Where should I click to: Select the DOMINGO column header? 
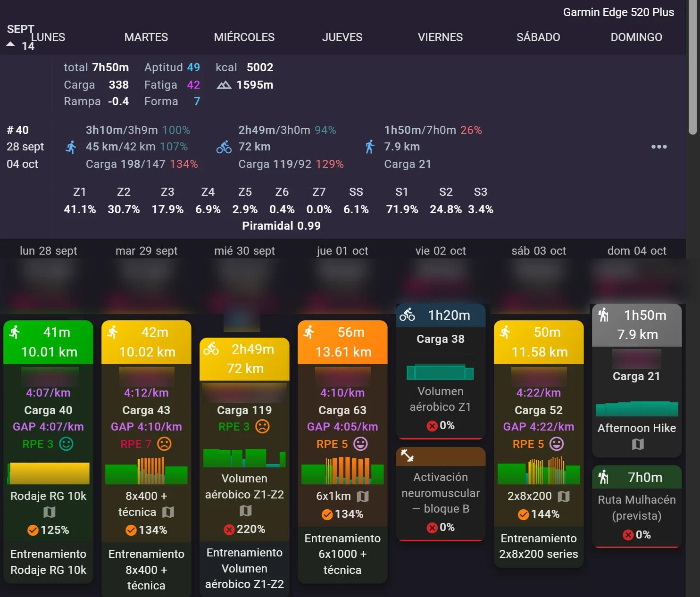tap(636, 37)
